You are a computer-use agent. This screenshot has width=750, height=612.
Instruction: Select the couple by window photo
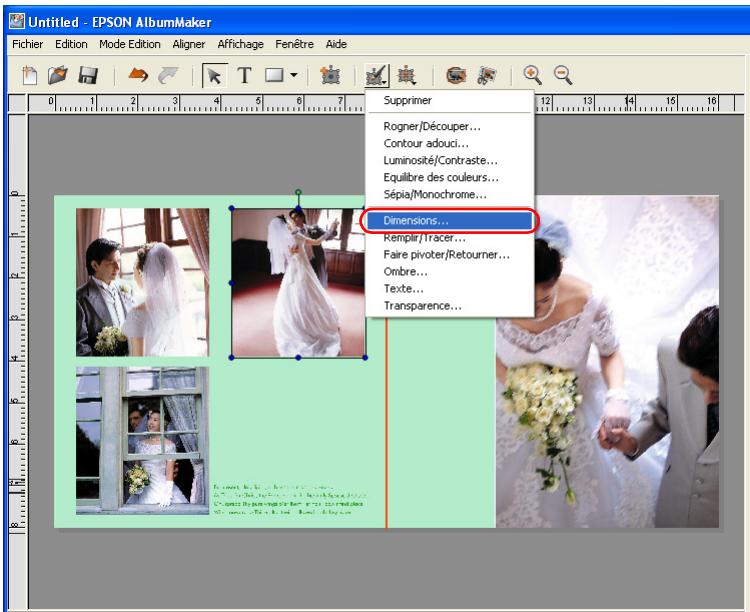pyautogui.click(x=143, y=282)
